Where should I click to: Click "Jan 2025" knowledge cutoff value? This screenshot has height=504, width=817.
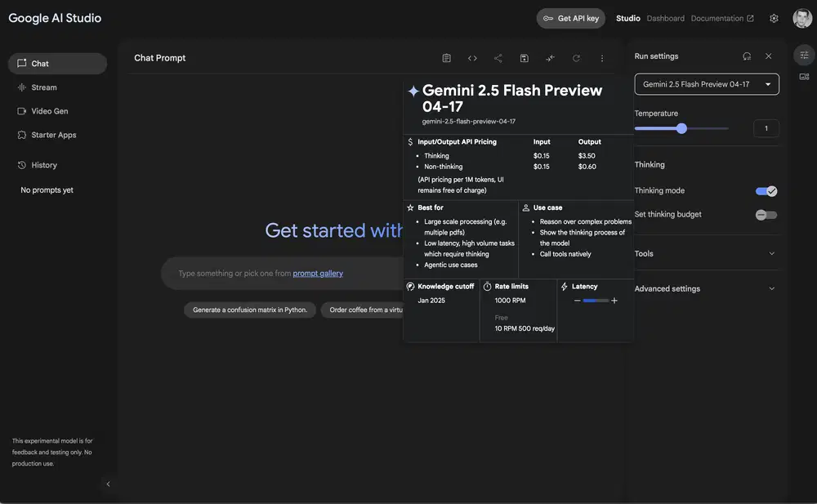[431, 301]
